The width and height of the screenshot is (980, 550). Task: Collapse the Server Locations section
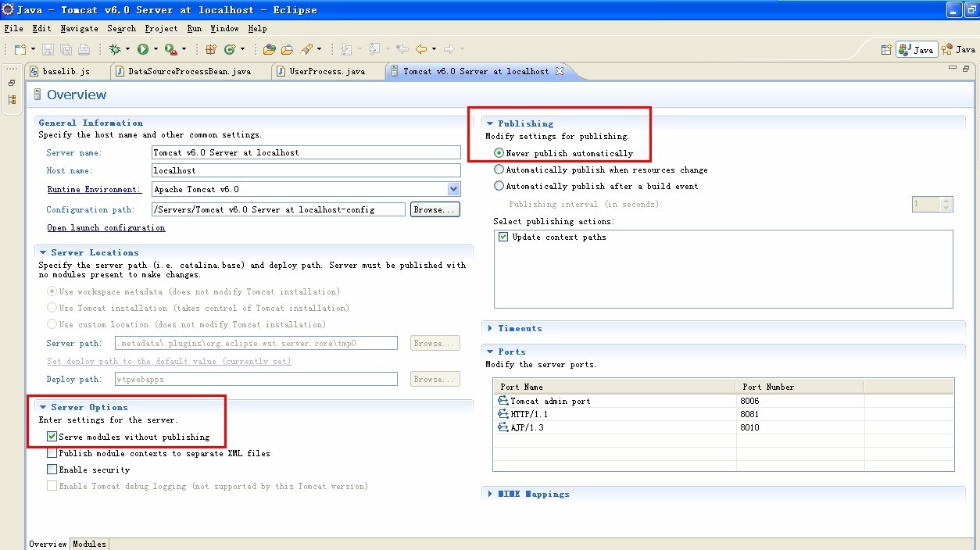click(43, 252)
